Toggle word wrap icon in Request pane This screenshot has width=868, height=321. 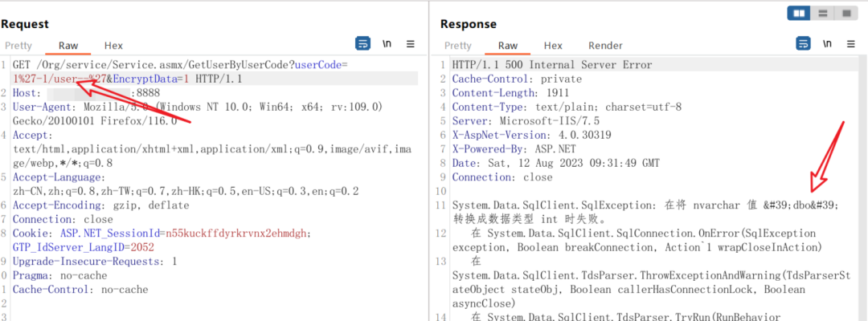(x=362, y=43)
